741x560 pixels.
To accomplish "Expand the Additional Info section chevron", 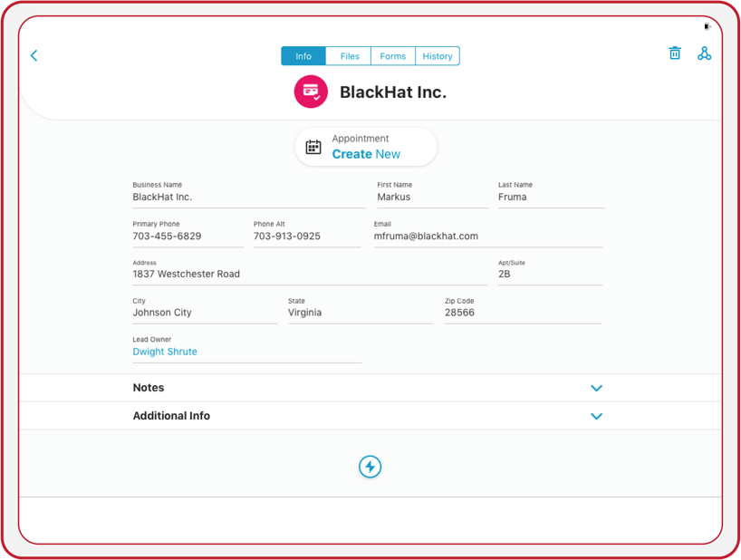I will (596, 416).
